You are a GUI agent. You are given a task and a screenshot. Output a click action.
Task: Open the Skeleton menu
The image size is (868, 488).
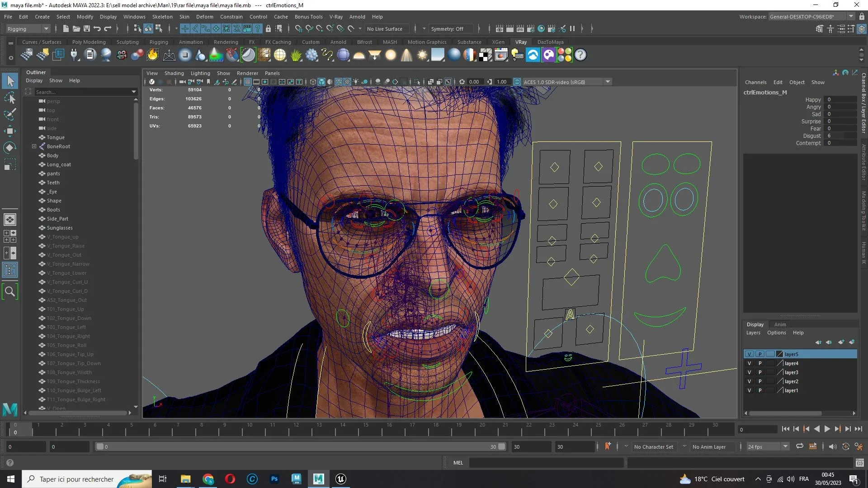(162, 17)
